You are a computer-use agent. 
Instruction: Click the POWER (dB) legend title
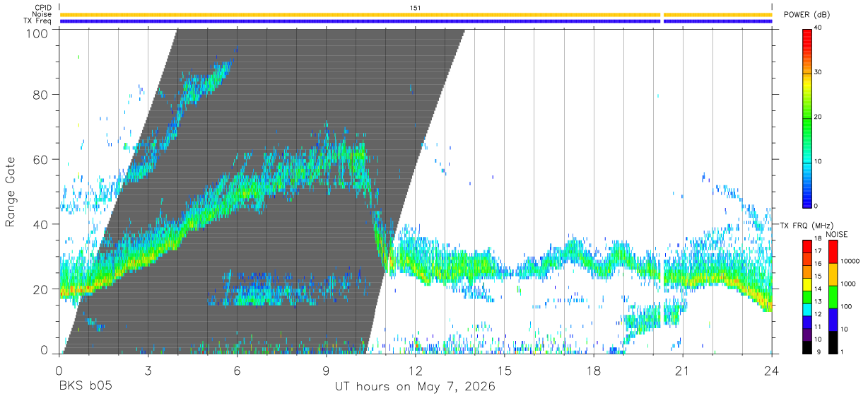(807, 15)
